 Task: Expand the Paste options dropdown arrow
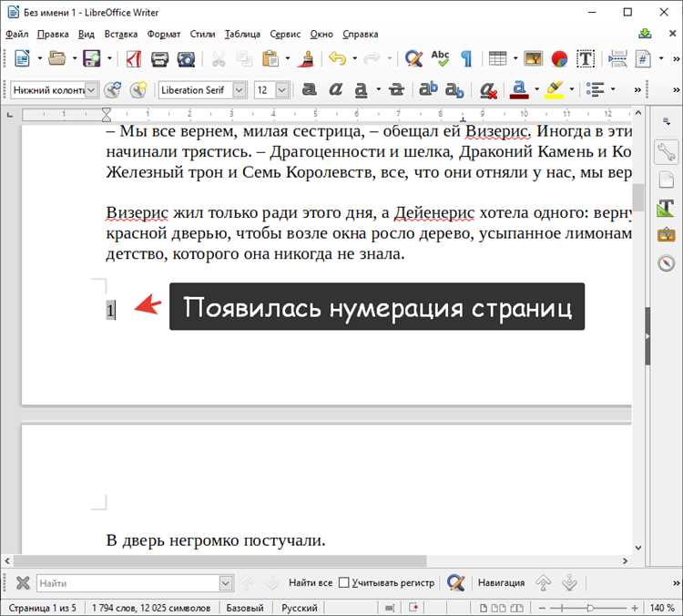pyautogui.click(x=288, y=58)
